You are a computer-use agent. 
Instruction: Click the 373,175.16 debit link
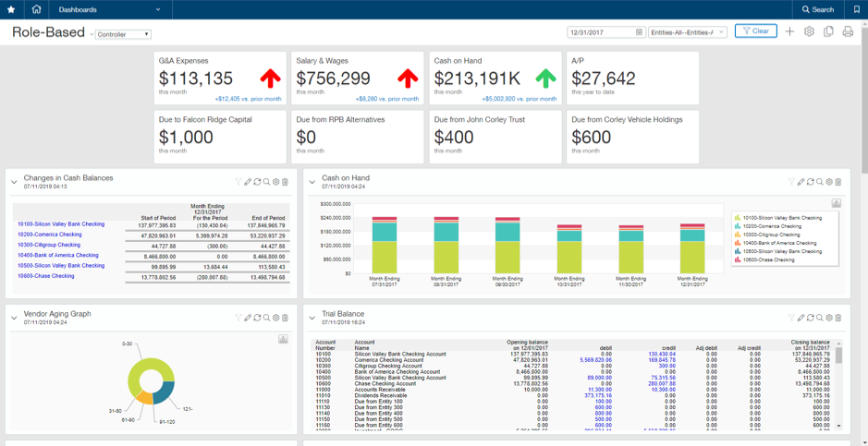[x=598, y=396]
